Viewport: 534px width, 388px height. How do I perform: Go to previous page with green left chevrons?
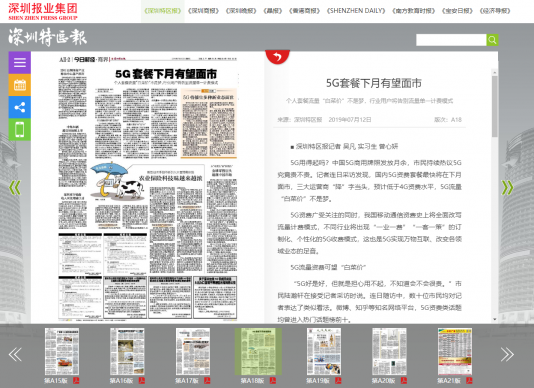coord(15,188)
